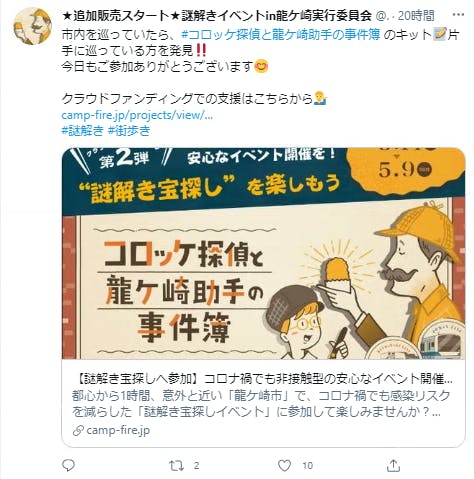Open the 20時間 timestamp link
Viewport: 474px width, 479px height.
(416, 15)
